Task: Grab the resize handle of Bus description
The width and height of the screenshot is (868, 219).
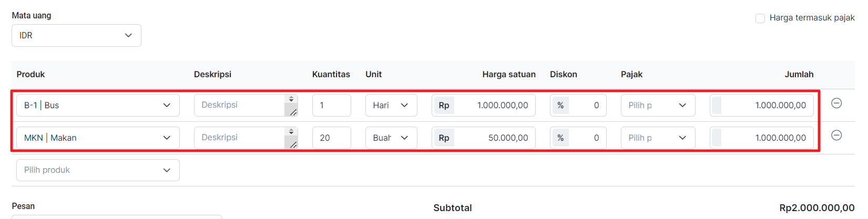Action: [x=293, y=112]
